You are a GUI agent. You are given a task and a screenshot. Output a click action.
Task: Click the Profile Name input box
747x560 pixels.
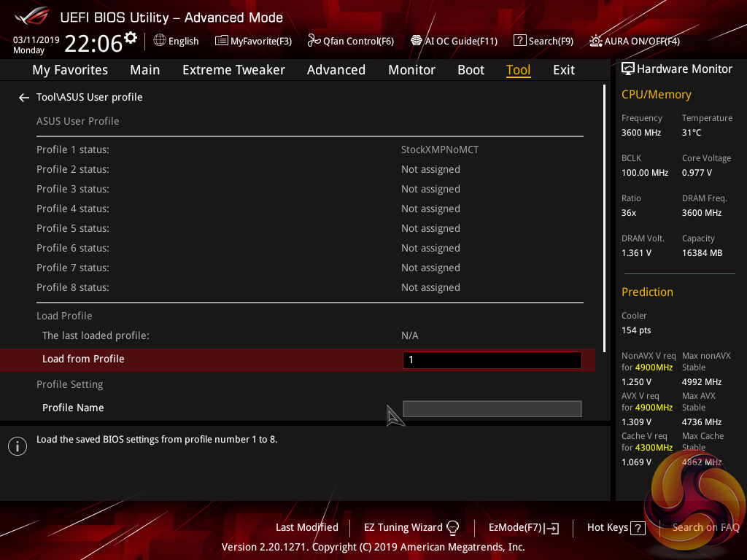pos(492,408)
